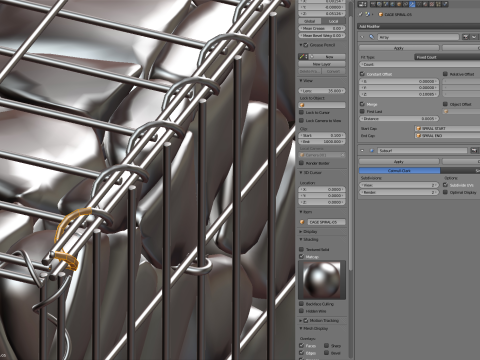This screenshot has width=480, height=360.
Task: Open the editor type selector in Properties header
Action: [362, 4]
